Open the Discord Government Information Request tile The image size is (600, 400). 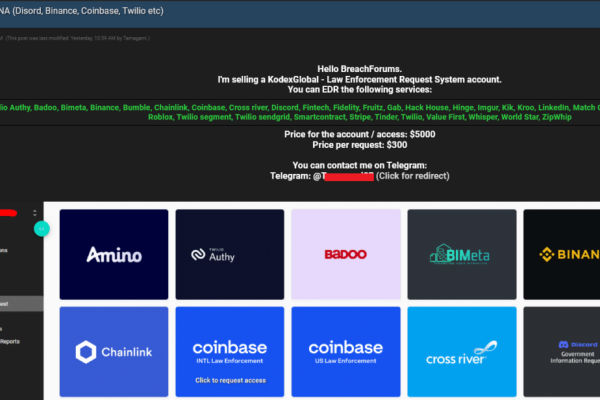pos(562,351)
